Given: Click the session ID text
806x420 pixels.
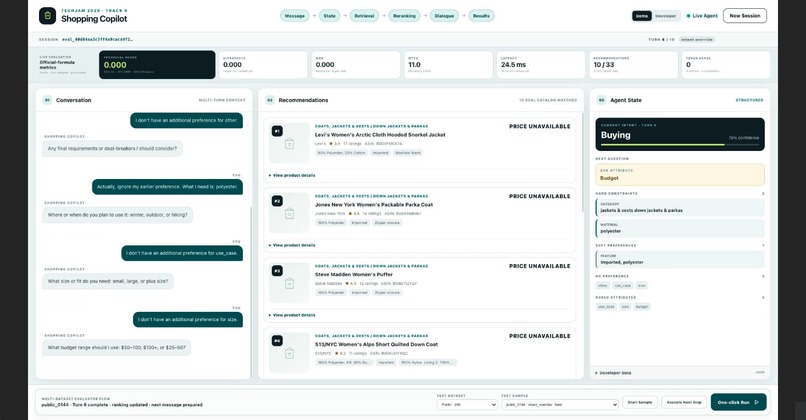Looking at the screenshot, I should pyautogui.click(x=97, y=40).
